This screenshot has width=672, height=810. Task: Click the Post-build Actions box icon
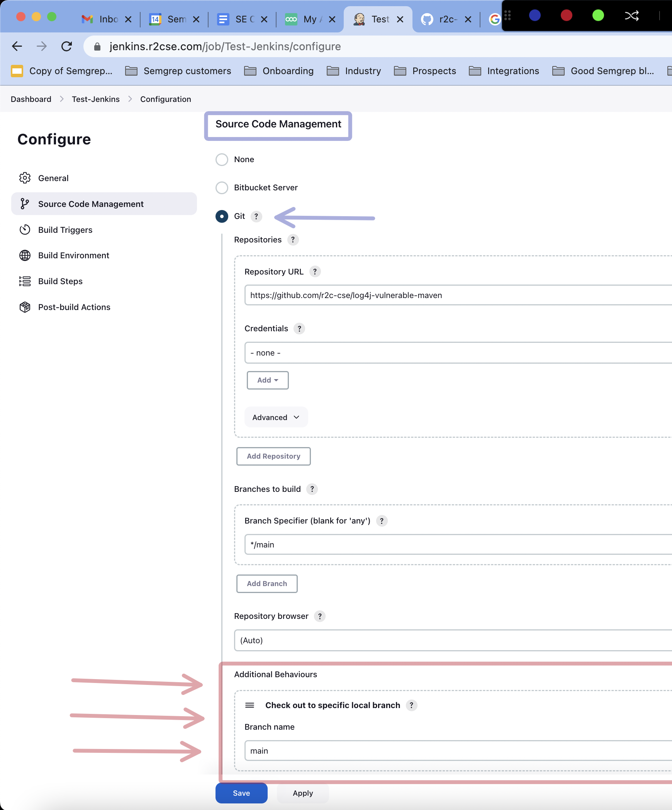tap(25, 307)
